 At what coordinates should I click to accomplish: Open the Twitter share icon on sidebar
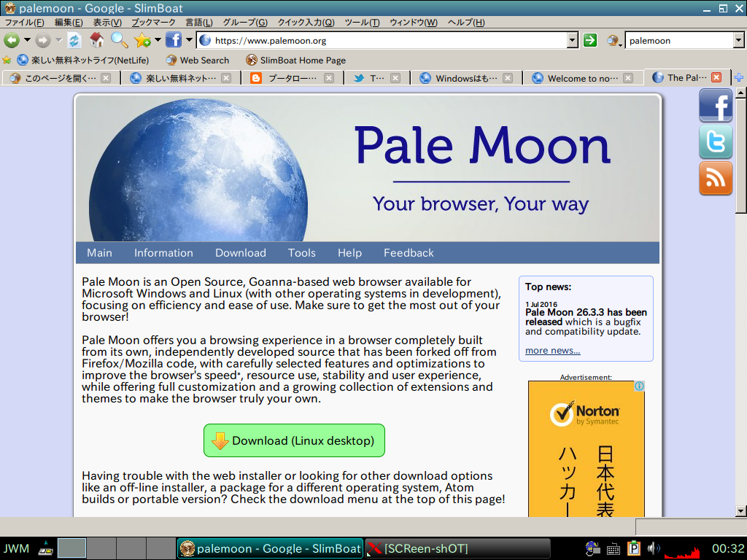(716, 142)
